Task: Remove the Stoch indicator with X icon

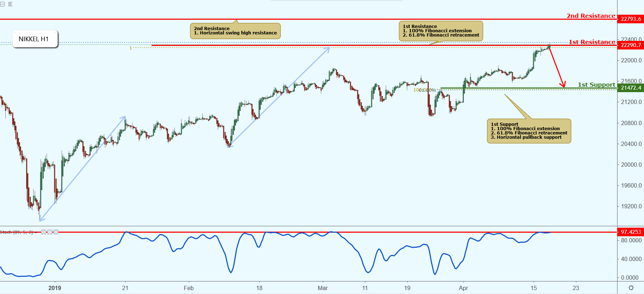Action: point(56,232)
